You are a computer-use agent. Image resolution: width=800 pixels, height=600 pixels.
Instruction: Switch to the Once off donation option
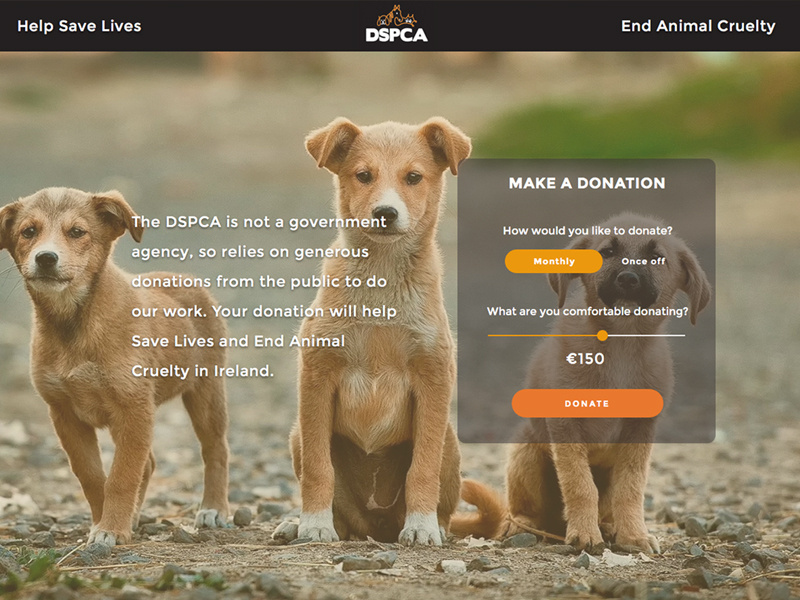643,261
